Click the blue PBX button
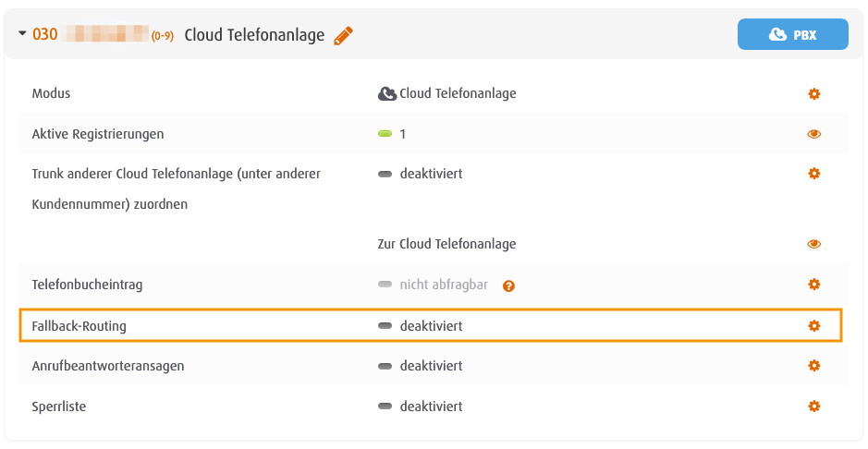 [x=793, y=34]
